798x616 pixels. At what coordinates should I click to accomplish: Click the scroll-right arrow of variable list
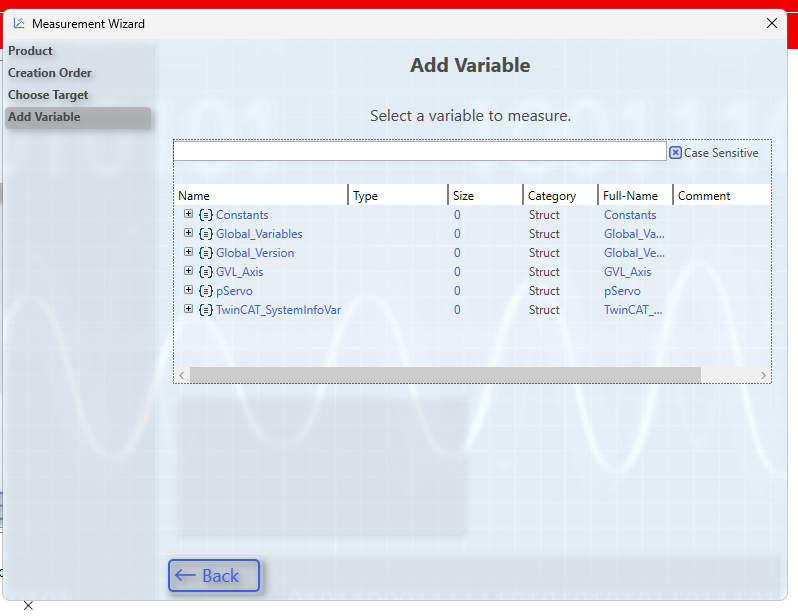pos(763,375)
